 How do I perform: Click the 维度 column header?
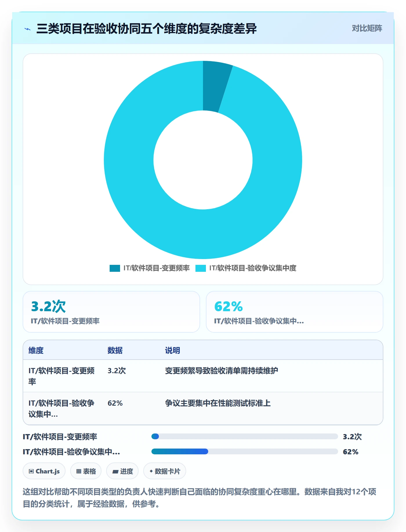[x=36, y=350]
